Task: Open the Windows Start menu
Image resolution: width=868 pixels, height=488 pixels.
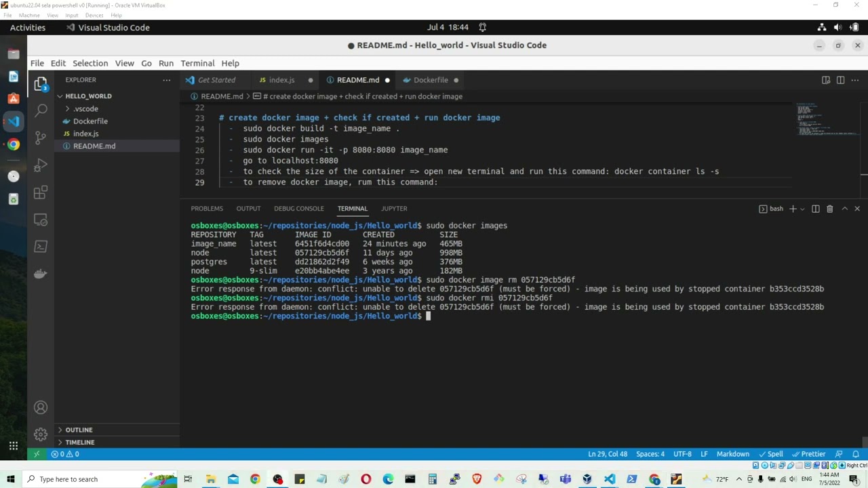Action: point(10,479)
